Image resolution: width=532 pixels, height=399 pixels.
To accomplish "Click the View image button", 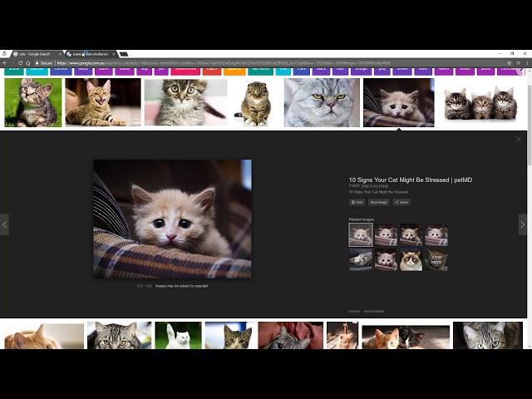I will point(379,202).
